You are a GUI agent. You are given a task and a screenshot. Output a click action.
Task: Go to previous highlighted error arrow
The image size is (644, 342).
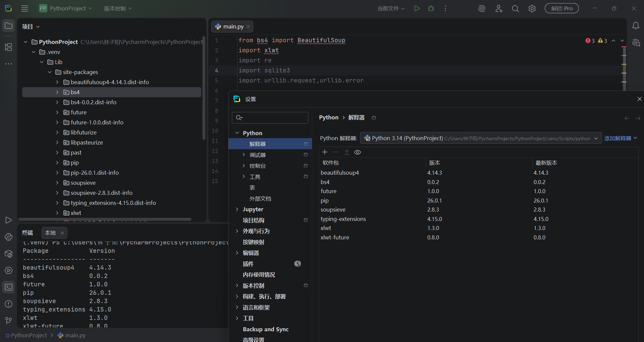pyautogui.click(x=613, y=41)
